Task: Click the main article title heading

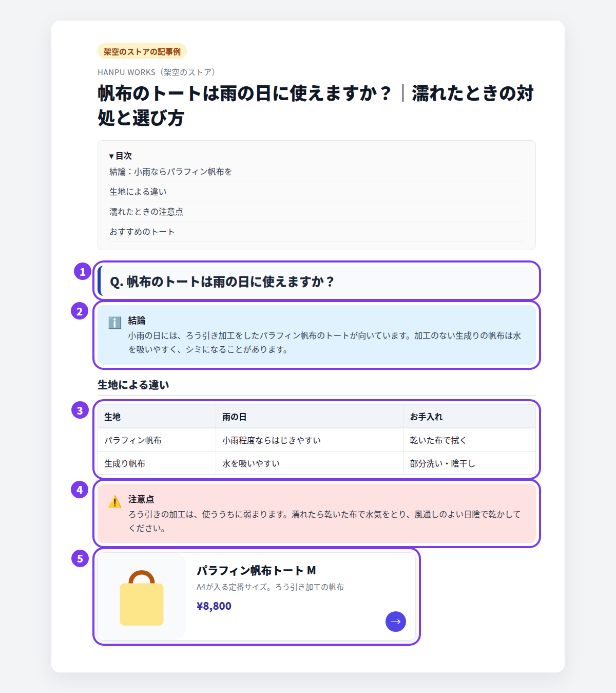Action: click(x=316, y=105)
